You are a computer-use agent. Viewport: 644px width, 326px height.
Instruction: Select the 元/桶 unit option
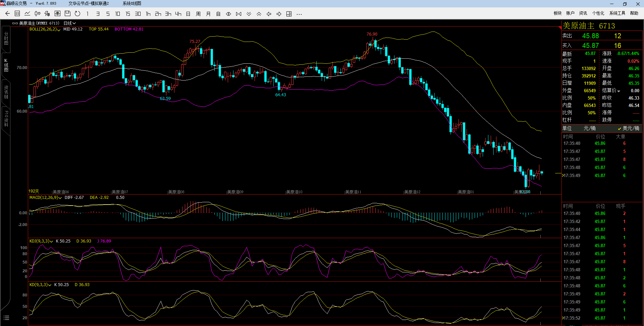click(589, 128)
